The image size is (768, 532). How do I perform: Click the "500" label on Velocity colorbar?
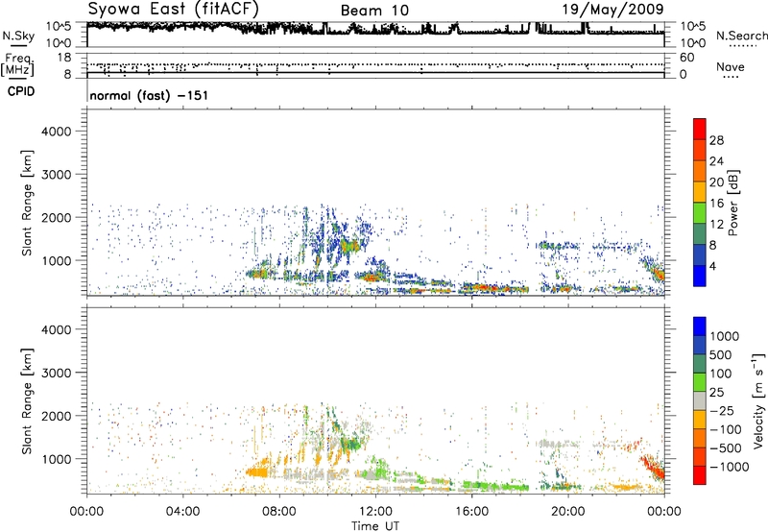[723, 355]
